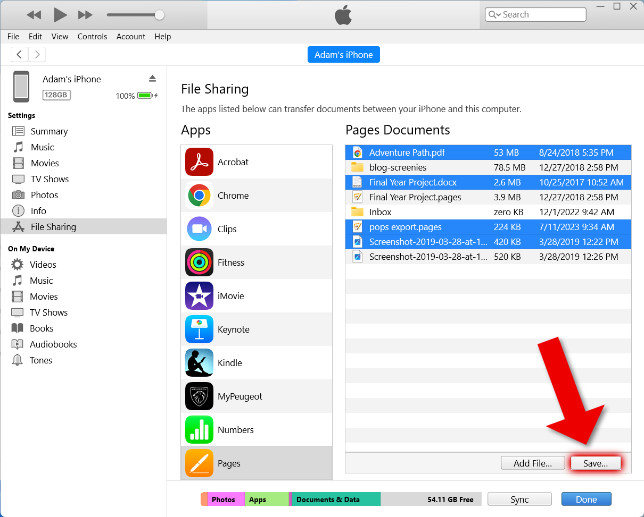Viewport: 644px width, 517px height.
Task: Select the 420 KB Screenshot file
Action: point(488,242)
